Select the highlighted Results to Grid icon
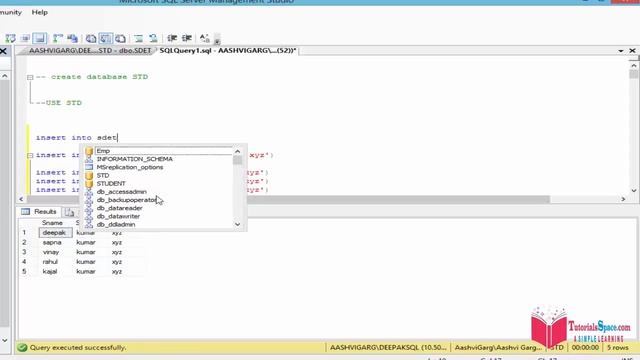Viewport: 640px width, 360px height. pos(105,38)
